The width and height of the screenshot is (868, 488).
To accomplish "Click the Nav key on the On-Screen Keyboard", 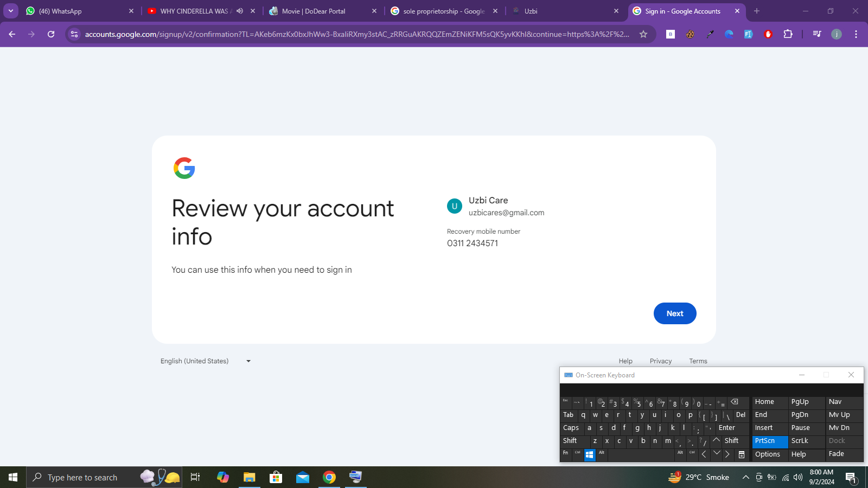I will [844, 402].
